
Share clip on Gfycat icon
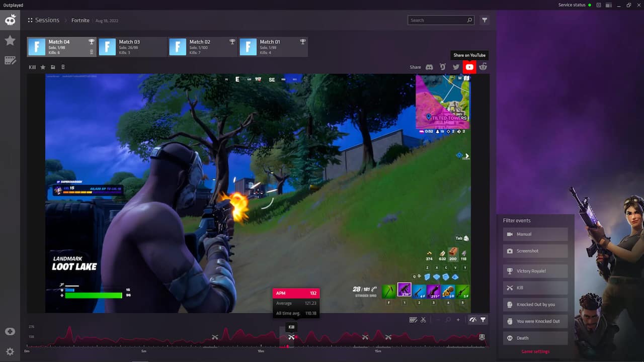coord(443,67)
